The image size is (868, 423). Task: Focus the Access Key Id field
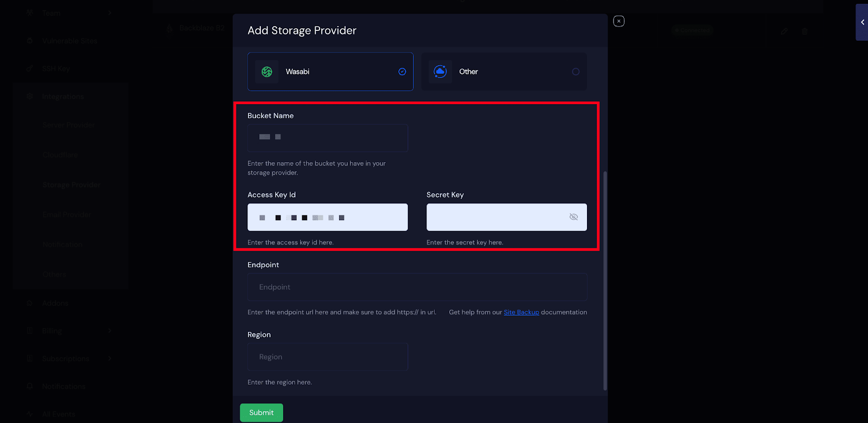coord(328,217)
